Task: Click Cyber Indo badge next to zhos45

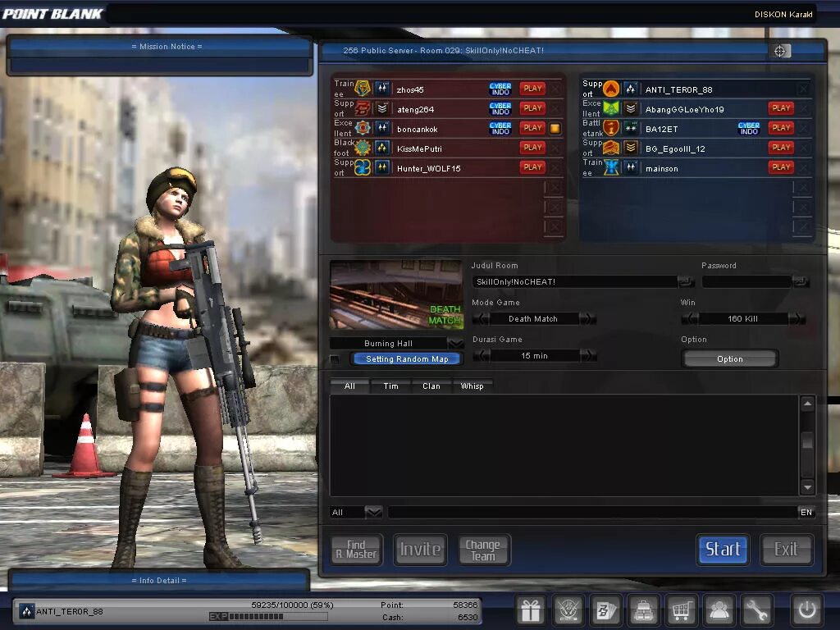Action: (x=500, y=89)
